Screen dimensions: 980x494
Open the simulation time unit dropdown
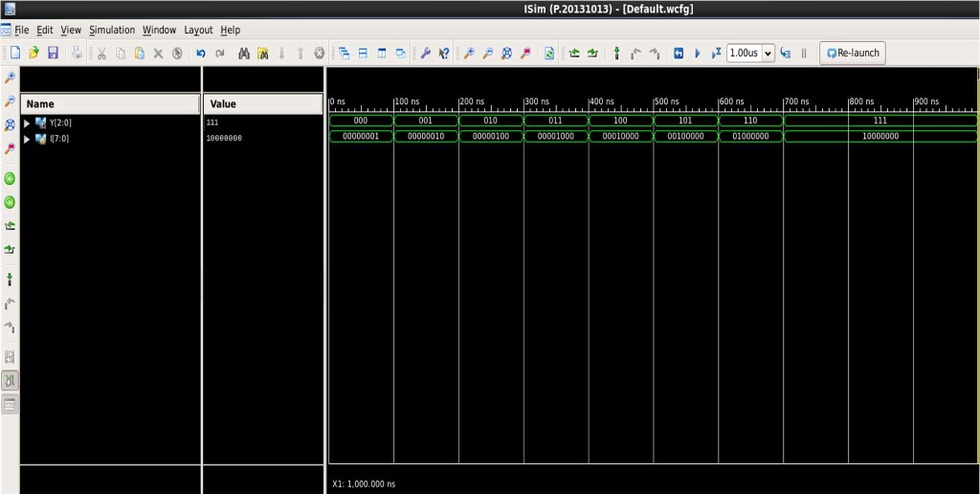click(x=768, y=54)
